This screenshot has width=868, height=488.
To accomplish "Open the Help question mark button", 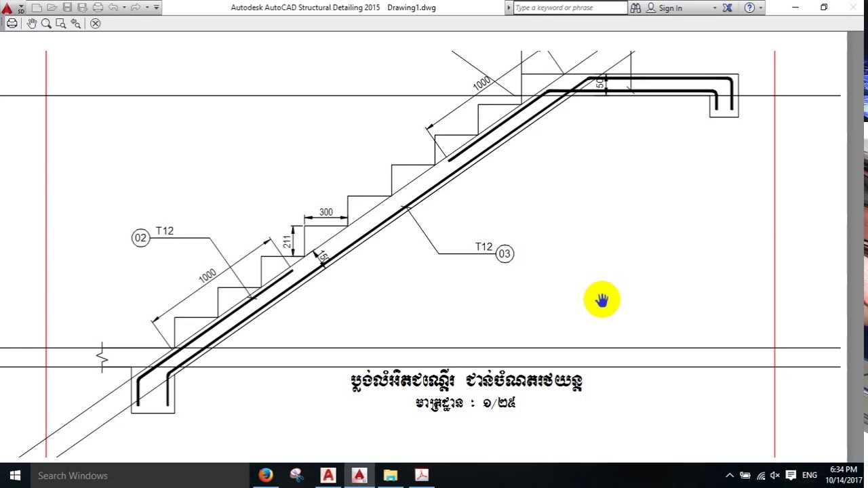I will tap(749, 7).
